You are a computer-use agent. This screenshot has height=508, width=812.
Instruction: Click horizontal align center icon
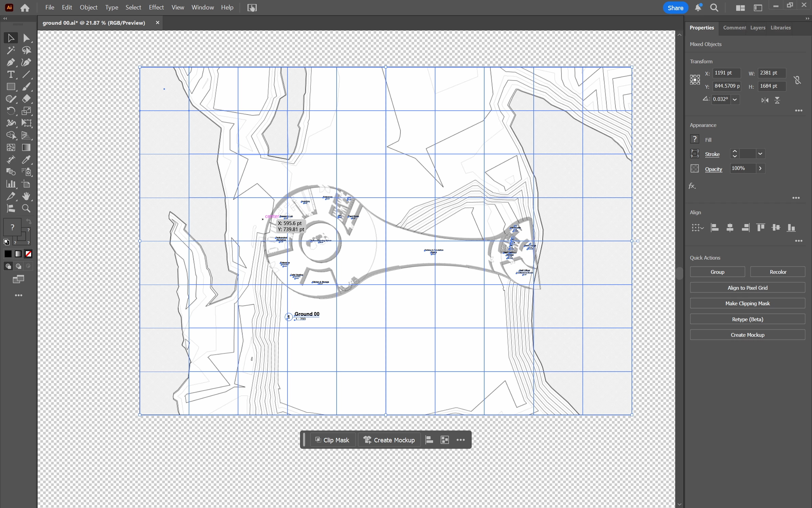[730, 228]
